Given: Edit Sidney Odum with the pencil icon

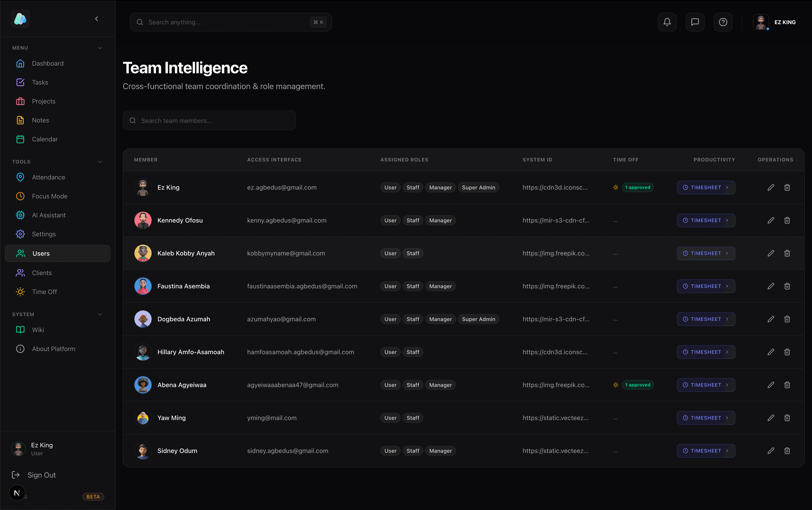Looking at the screenshot, I should tap(771, 451).
